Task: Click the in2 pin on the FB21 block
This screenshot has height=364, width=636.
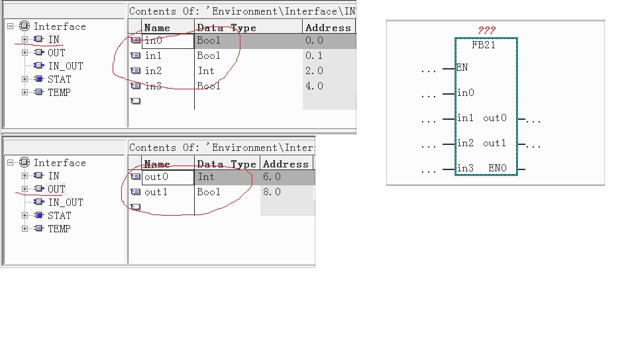Action: 465,143
